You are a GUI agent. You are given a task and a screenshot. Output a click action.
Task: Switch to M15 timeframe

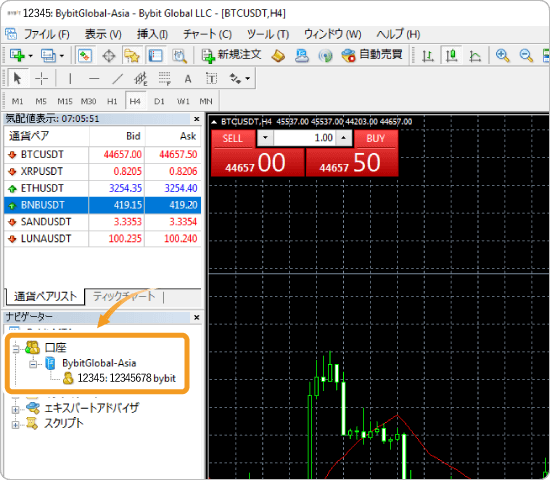tap(65, 101)
